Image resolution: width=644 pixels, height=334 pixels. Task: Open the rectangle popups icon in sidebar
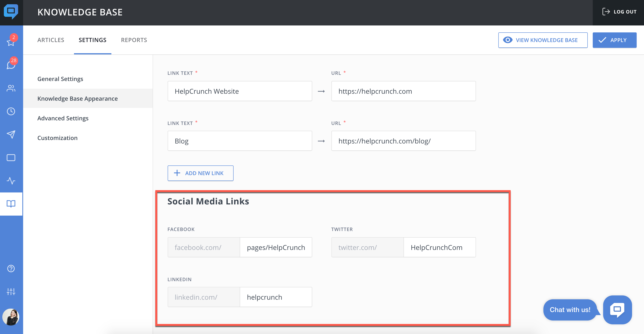(11, 158)
